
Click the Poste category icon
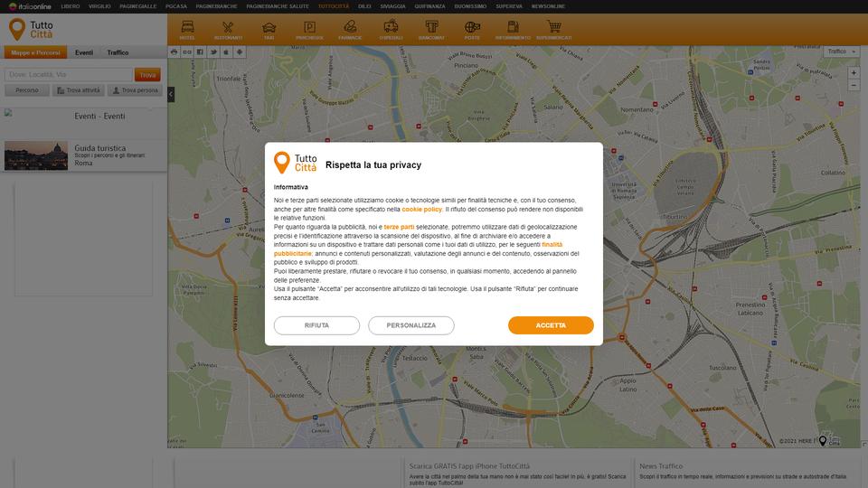(x=472, y=29)
